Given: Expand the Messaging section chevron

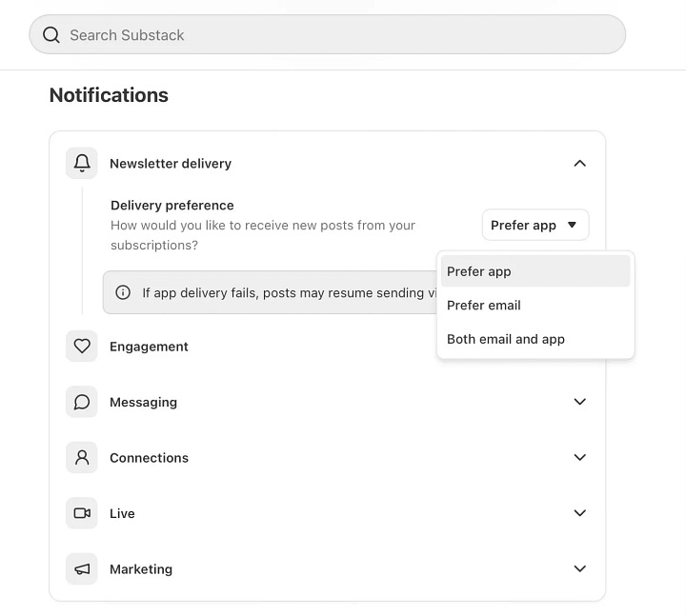Looking at the screenshot, I should [579, 402].
